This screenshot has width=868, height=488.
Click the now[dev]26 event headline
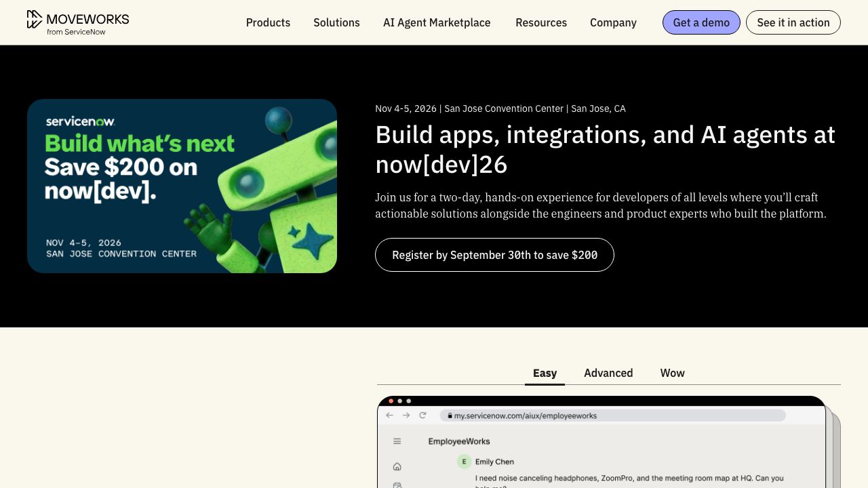[605, 149]
